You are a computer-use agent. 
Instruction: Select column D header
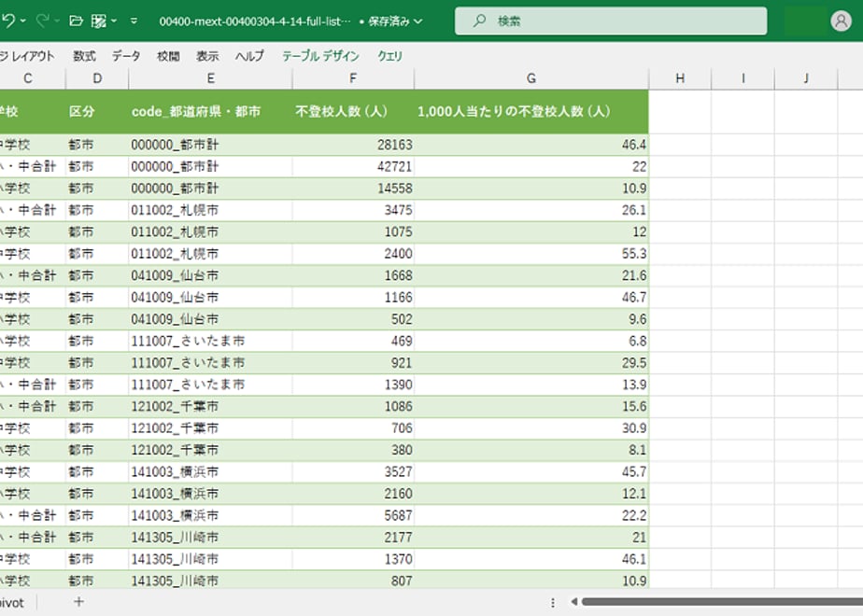(x=97, y=78)
